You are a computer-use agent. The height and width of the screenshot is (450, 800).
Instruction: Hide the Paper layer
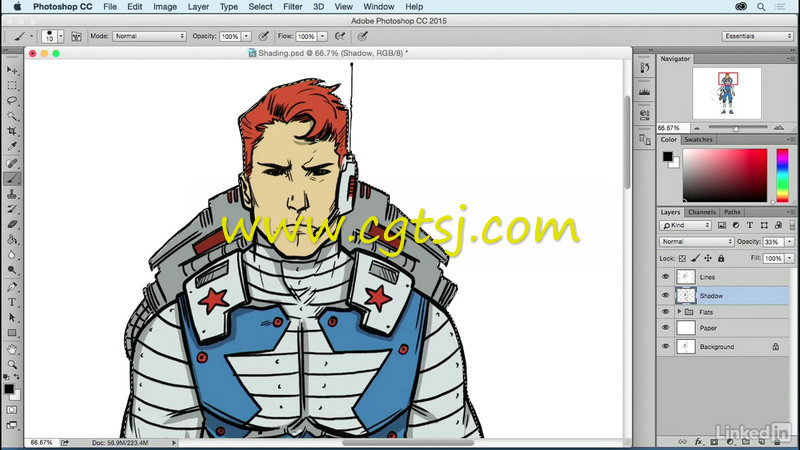pos(665,328)
